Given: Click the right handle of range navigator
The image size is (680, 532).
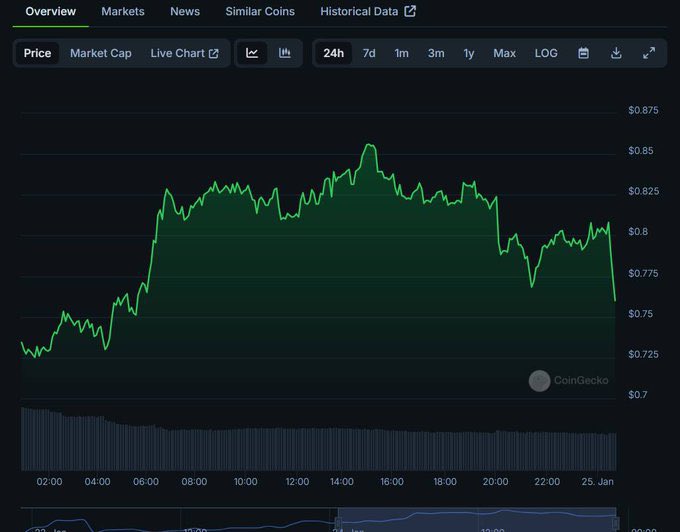Looking at the screenshot, I should click(x=615, y=523).
